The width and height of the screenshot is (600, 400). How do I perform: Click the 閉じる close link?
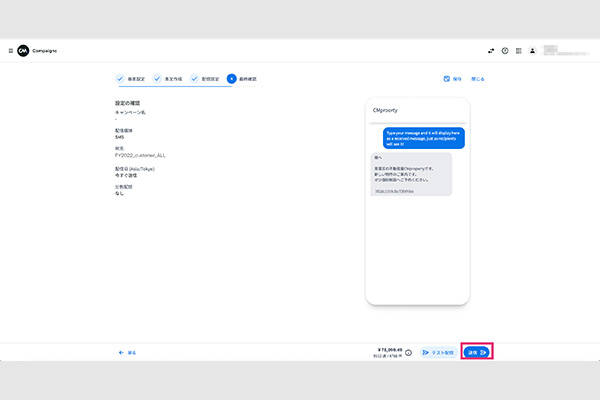coord(477,78)
